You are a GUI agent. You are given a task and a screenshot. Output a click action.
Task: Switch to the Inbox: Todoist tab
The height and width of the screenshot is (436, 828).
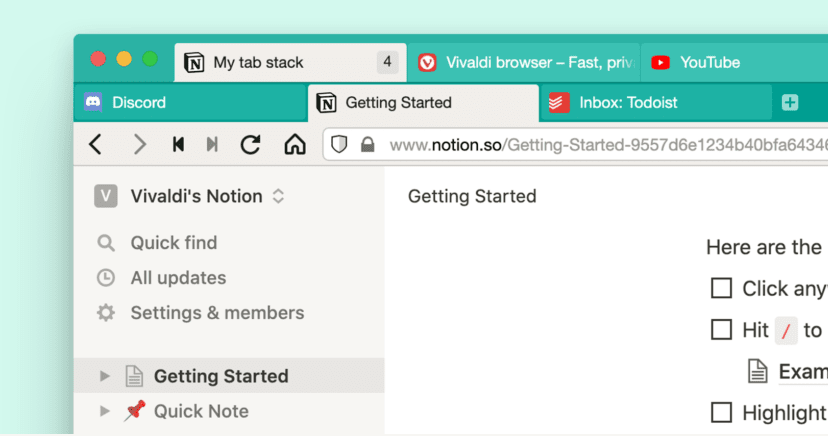pos(656,102)
